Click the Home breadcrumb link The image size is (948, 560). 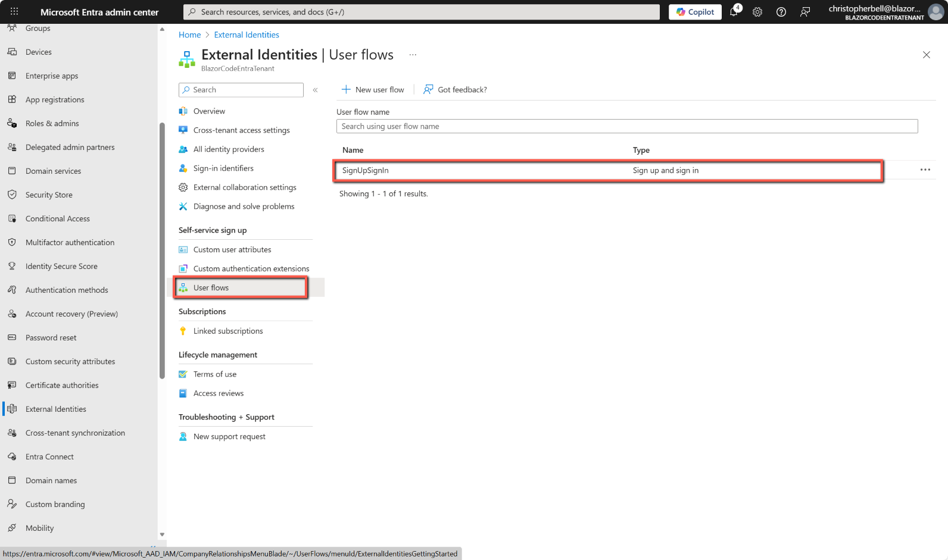(189, 35)
